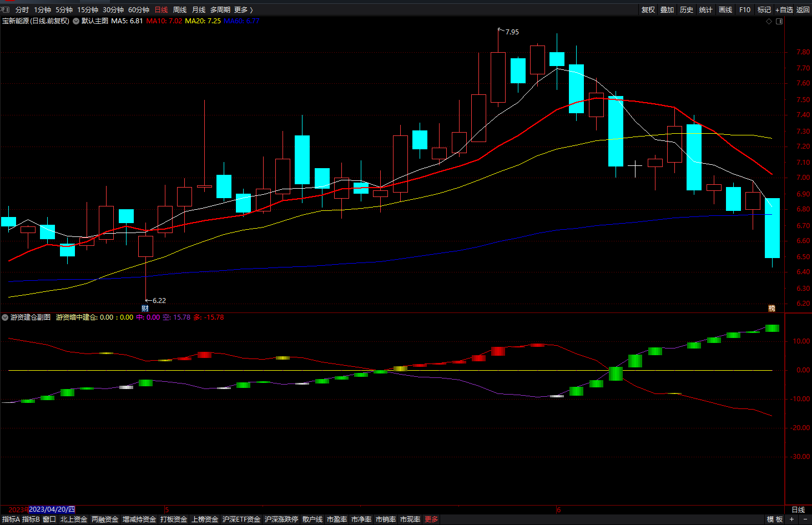Click month 6 marker on the time axis

pyautogui.click(x=559, y=509)
